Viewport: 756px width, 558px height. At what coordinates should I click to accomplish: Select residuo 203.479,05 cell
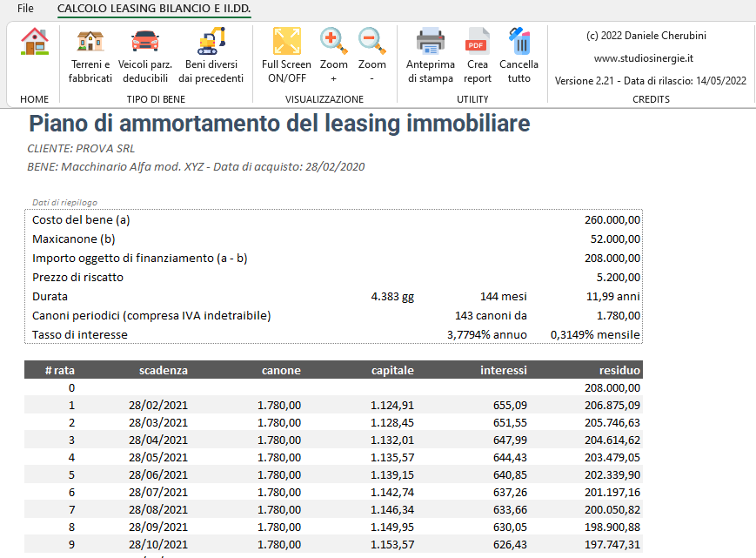point(612,457)
